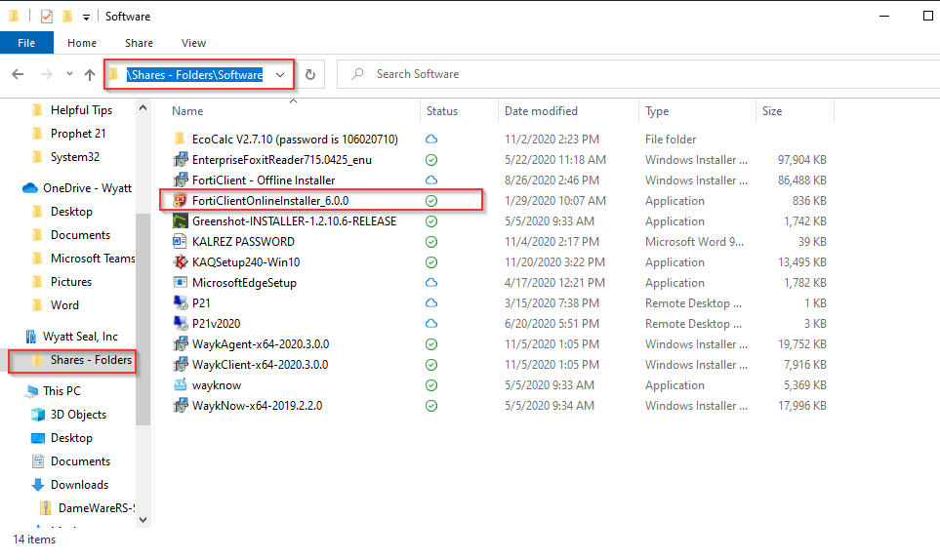
Task: Select the EcoCalc V2.7.10 folder icon
Action: tap(180, 139)
